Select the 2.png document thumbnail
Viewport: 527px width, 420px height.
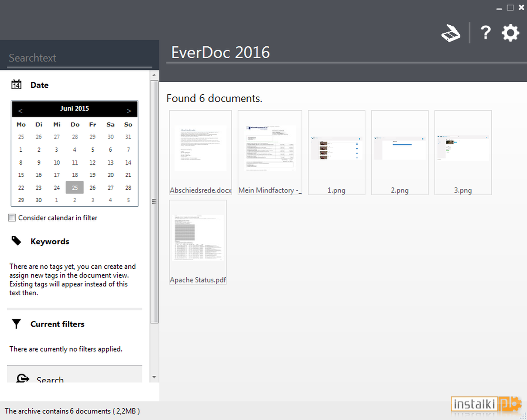pyautogui.click(x=400, y=153)
